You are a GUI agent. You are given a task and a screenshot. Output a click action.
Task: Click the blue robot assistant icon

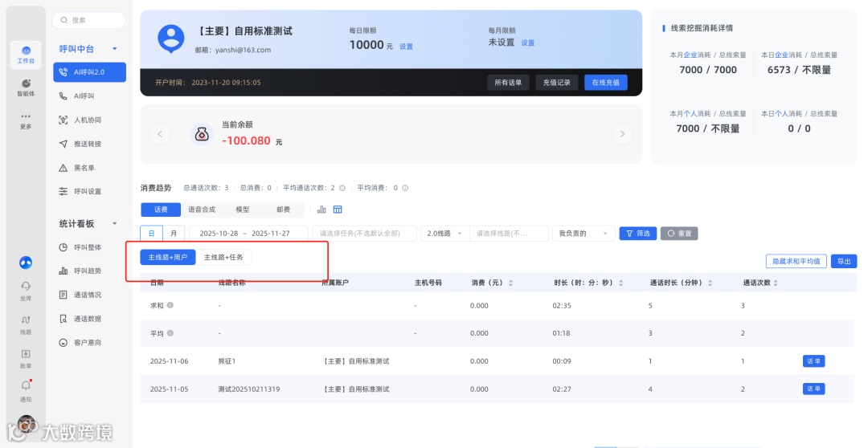tap(26, 263)
